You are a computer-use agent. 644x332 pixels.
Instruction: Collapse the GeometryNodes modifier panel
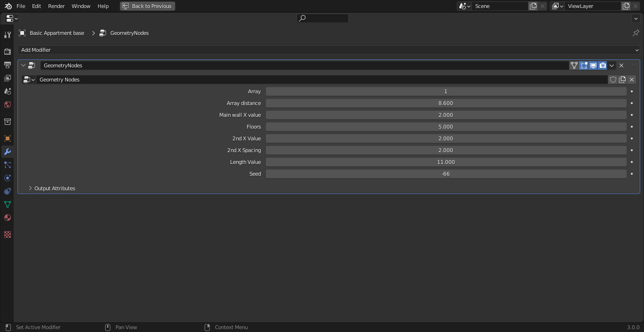coord(23,65)
